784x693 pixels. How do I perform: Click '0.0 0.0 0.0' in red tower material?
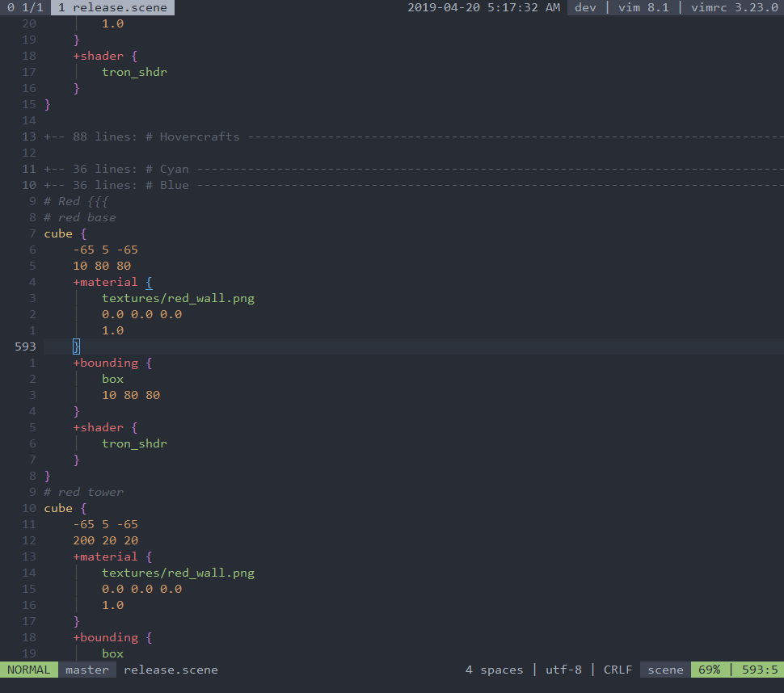(x=142, y=589)
